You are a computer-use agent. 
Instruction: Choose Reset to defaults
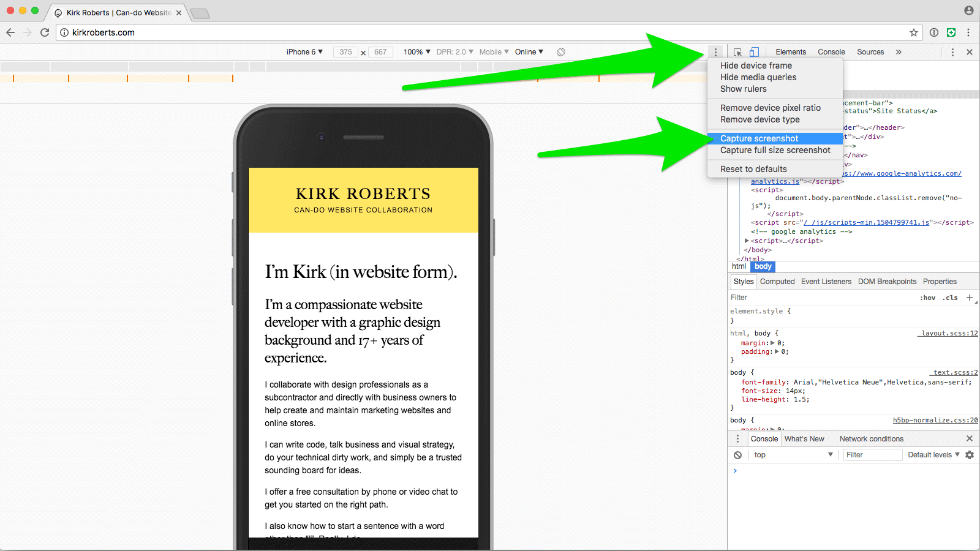[775, 169]
